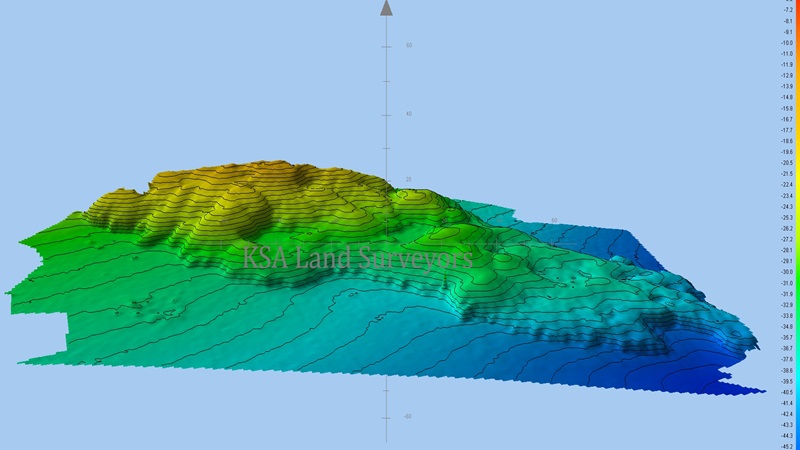Click the 60 label on the horizontal axis
Image resolution: width=800 pixels, height=450 pixels.
click(554, 220)
